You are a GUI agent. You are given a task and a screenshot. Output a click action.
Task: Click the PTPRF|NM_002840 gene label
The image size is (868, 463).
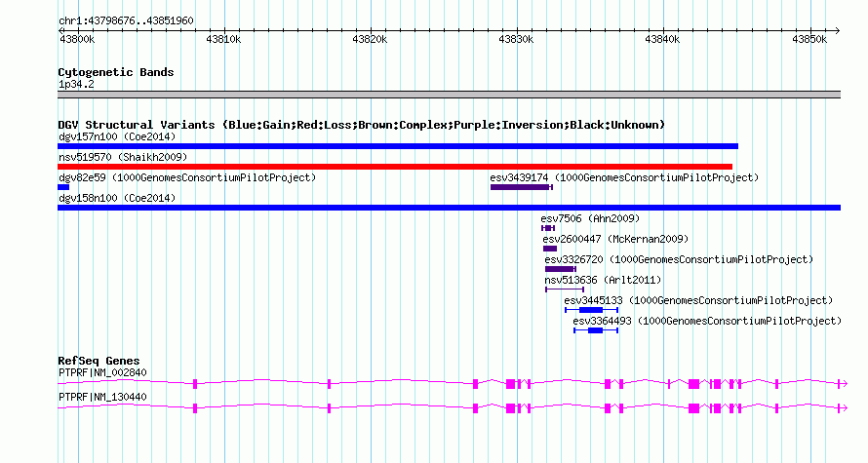[102, 372]
